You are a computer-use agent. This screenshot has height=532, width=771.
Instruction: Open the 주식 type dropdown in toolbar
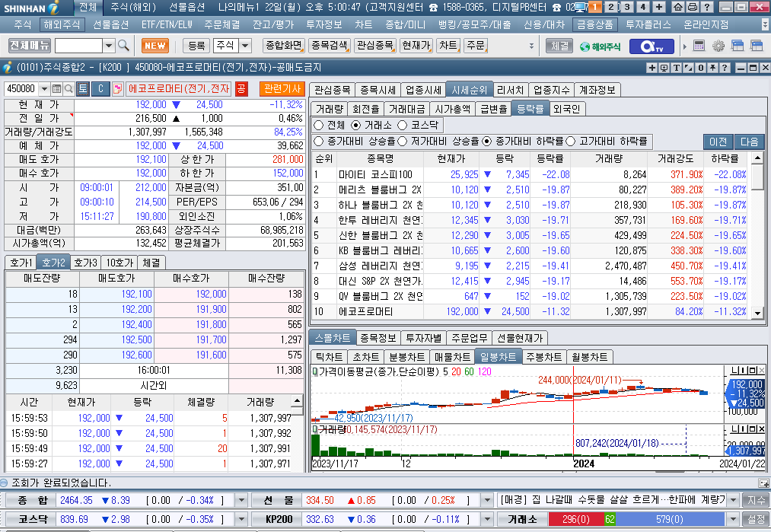(x=245, y=46)
